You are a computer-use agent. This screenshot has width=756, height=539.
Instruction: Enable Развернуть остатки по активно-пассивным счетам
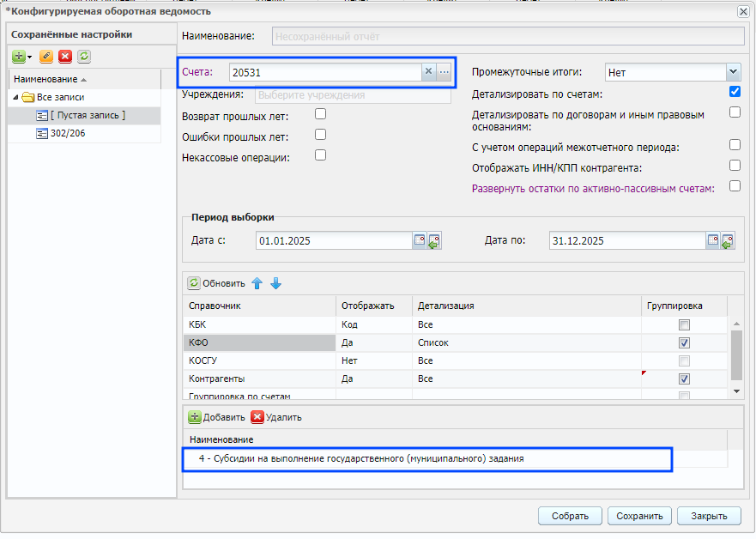(x=735, y=186)
